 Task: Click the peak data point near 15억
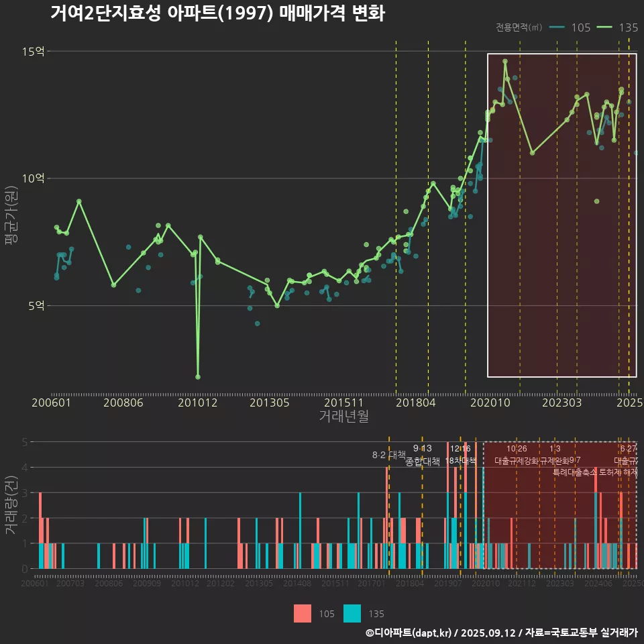(505, 62)
